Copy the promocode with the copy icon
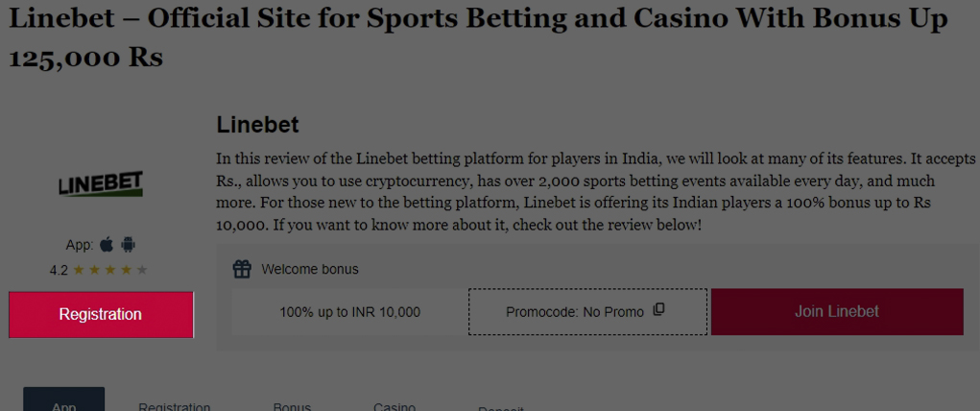Viewport: 980px width, 411px height. coord(658,310)
